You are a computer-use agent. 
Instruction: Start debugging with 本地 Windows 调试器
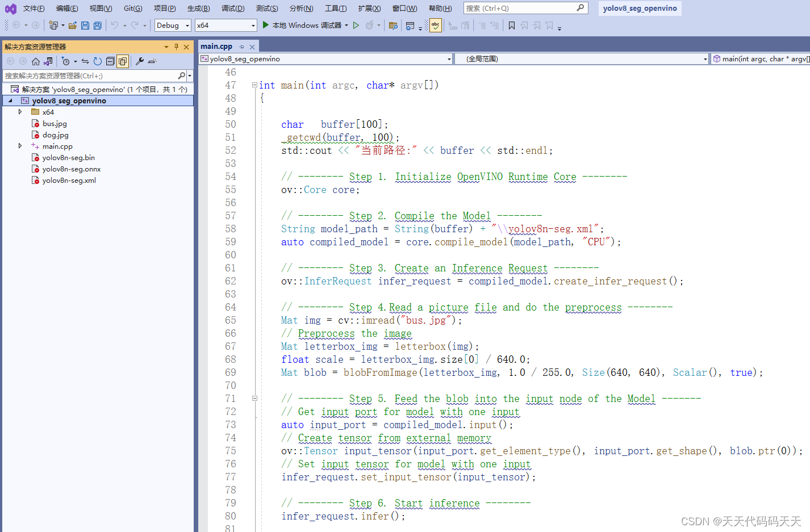[302, 25]
